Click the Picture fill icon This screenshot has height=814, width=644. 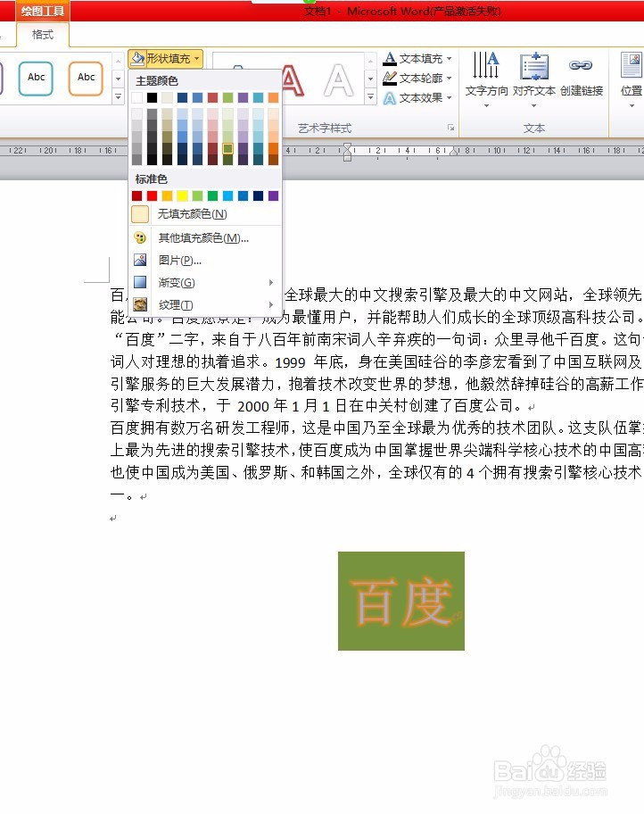tap(140, 260)
